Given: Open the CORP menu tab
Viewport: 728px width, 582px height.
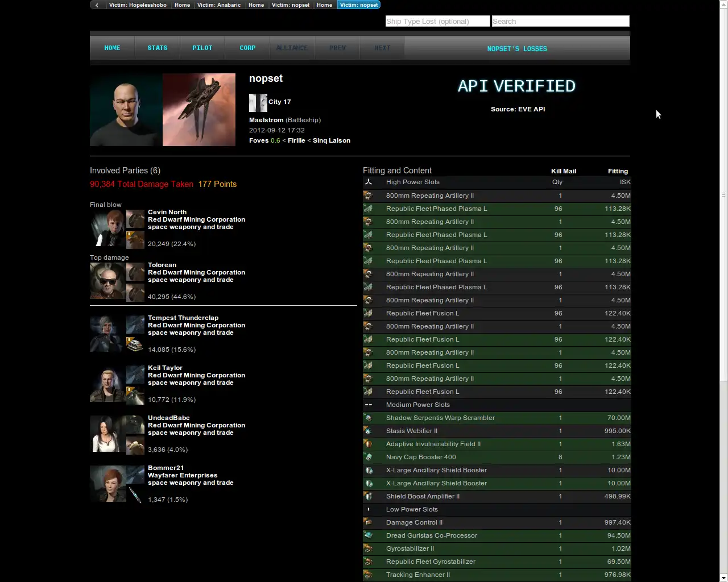Looking at the screenshot, I should click(x=247, y=48).
